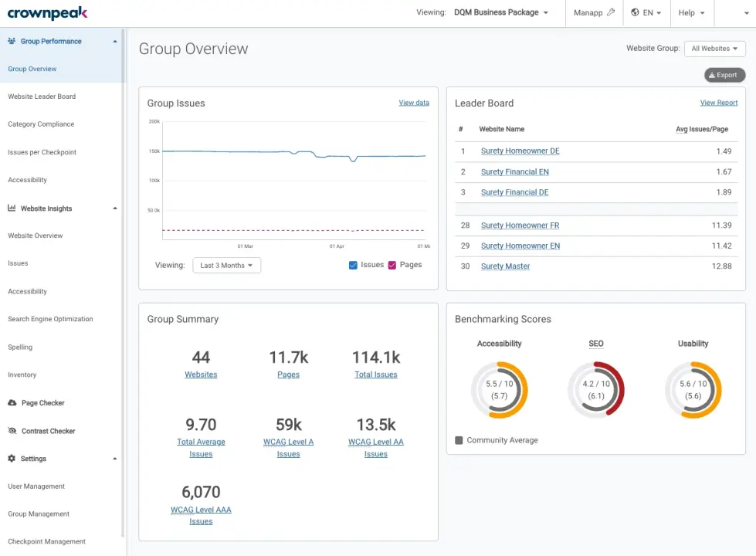This screenshot has width=756, height=556.
Task: Collapse the Settings section
Action: [x=115, y=459]
